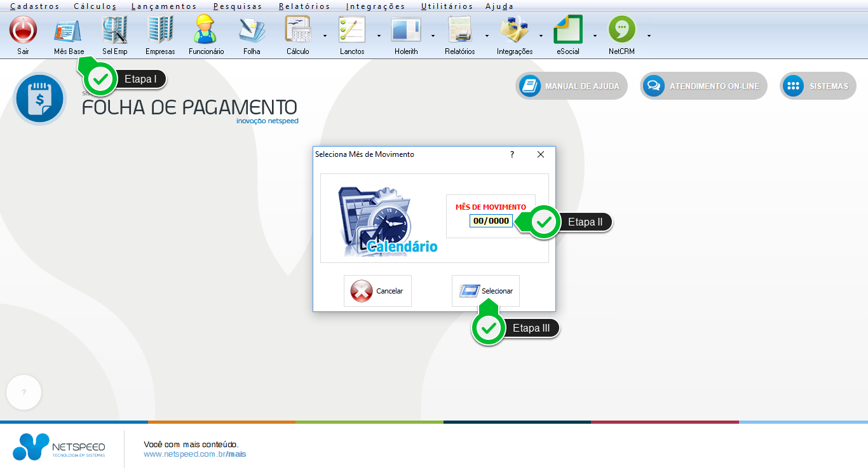The image size is (868, 472).
Task: Visit the www.netspeed.com.br/mais link
Action: click(x=195, y=454)
